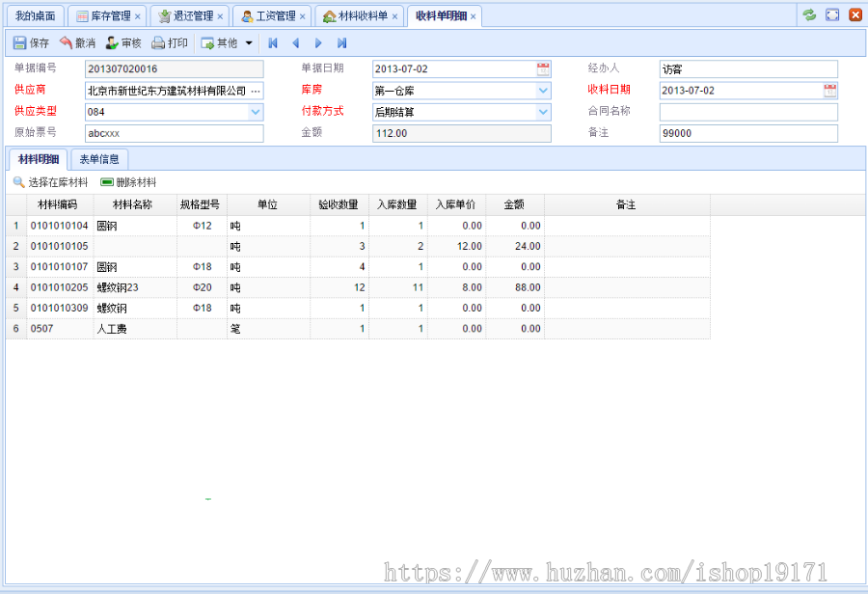Select the 材料明细 sub-tab
868x594 pixels.
tap(39, 159)
